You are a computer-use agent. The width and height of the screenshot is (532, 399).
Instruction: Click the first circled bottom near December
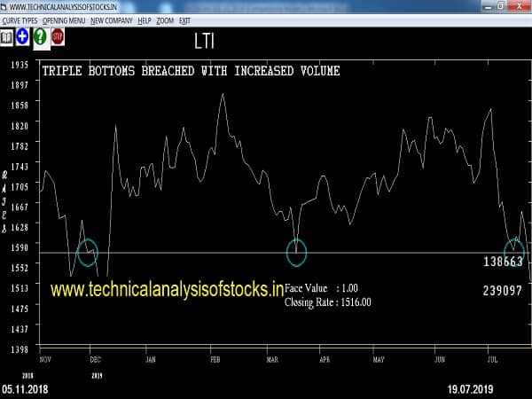pyautogui.click(x=87, y=253)
